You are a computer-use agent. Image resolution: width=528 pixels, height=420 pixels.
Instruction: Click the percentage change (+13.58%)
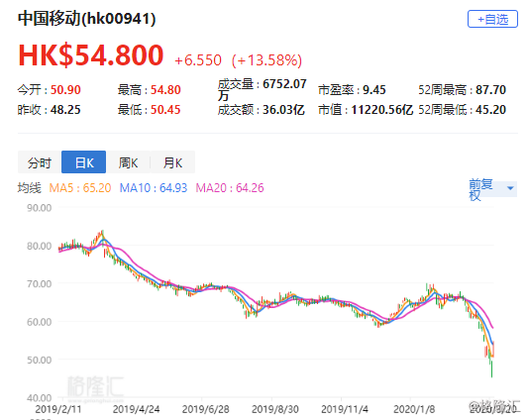266,60
